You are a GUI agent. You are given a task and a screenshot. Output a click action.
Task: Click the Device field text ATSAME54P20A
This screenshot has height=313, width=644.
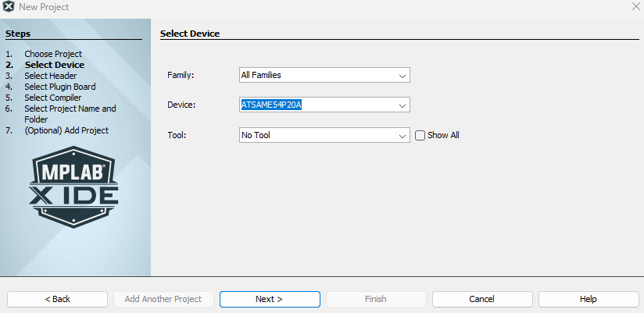pyautogui.click(x=271, y=105)
